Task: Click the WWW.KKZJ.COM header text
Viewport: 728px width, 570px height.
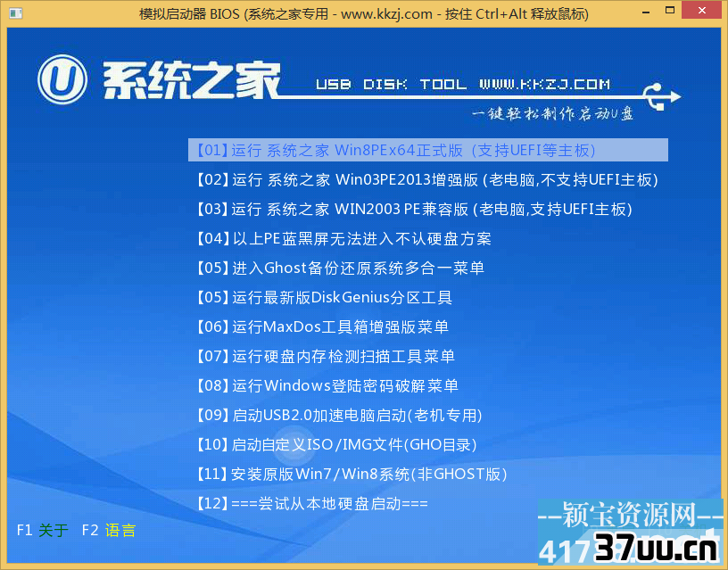Action: pyautogui.click(x=544, y=84)
